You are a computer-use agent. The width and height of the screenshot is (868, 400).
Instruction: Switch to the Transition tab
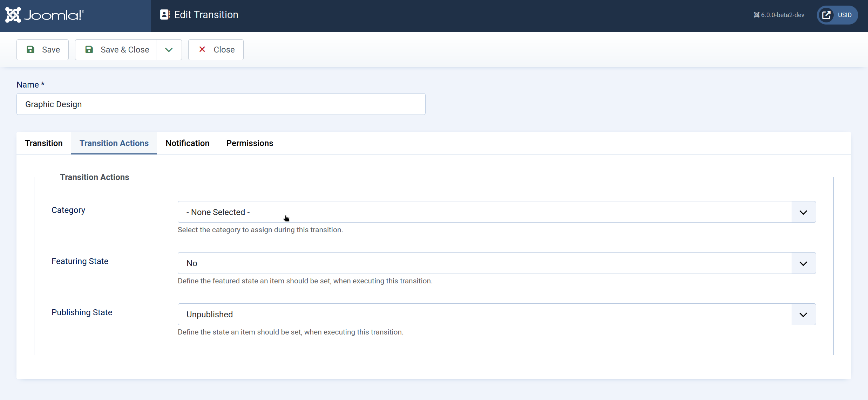pyautogui.click(x=44, y=143)
